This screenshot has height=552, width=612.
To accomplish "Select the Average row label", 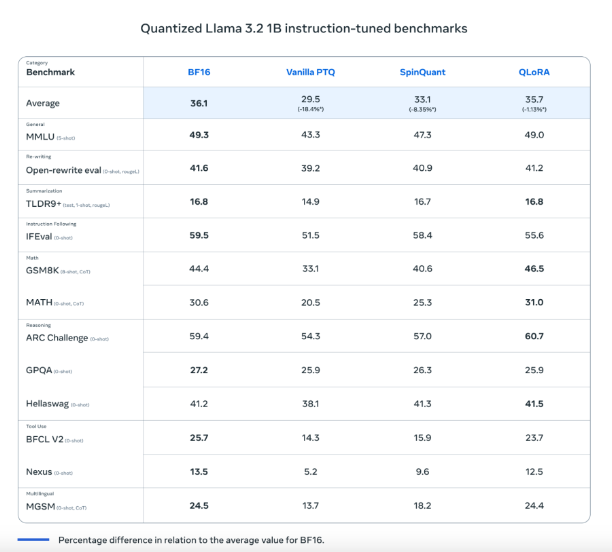I will (x=43, y=103).
